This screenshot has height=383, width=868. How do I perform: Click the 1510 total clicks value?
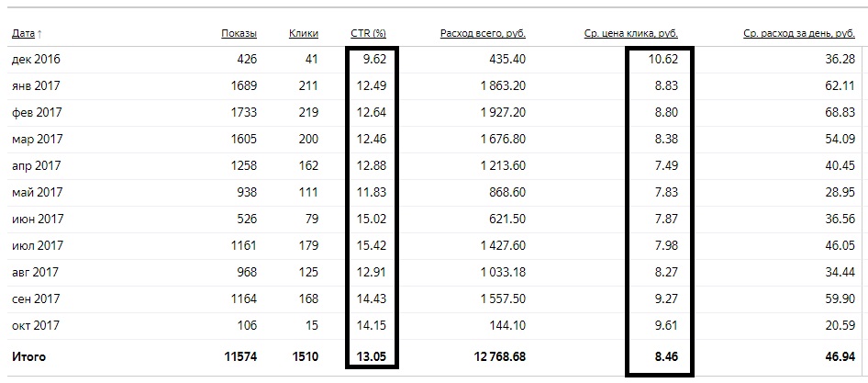pos(305,356)
